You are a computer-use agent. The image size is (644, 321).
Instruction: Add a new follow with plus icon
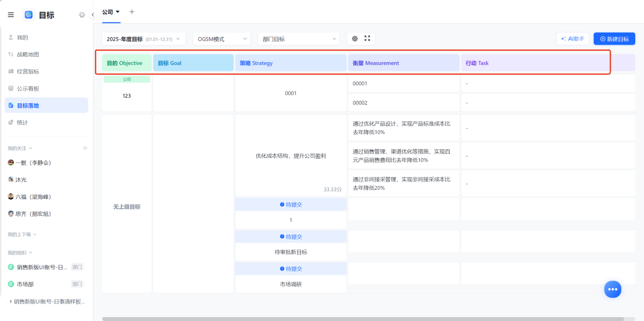click(85, 148)
